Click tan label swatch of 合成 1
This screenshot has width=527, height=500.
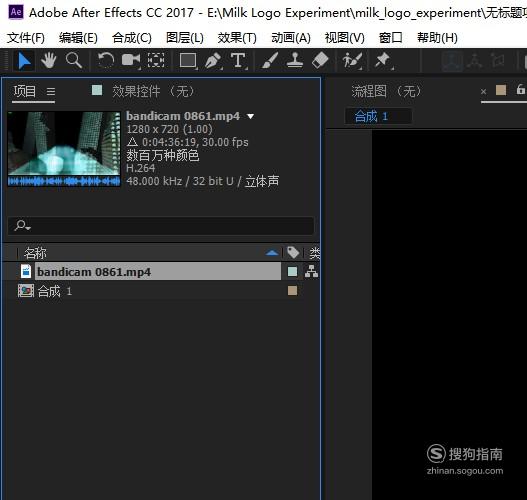(x=292, y=291)
